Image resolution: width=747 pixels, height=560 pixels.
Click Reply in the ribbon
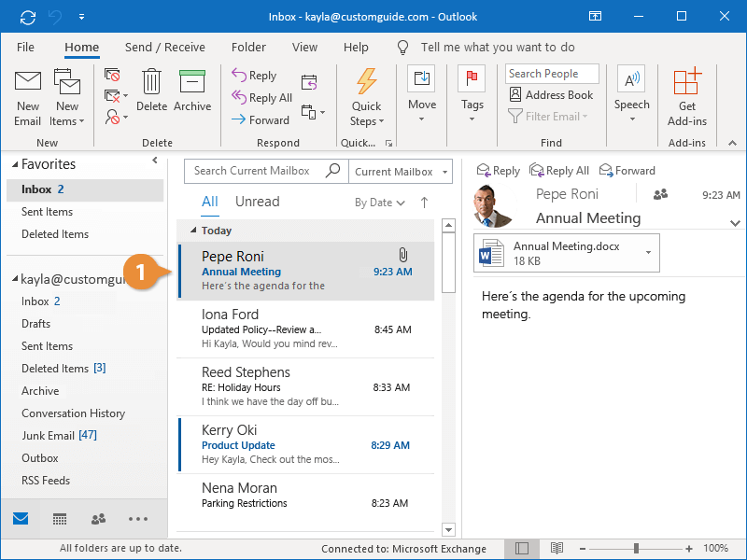(254, 76)
